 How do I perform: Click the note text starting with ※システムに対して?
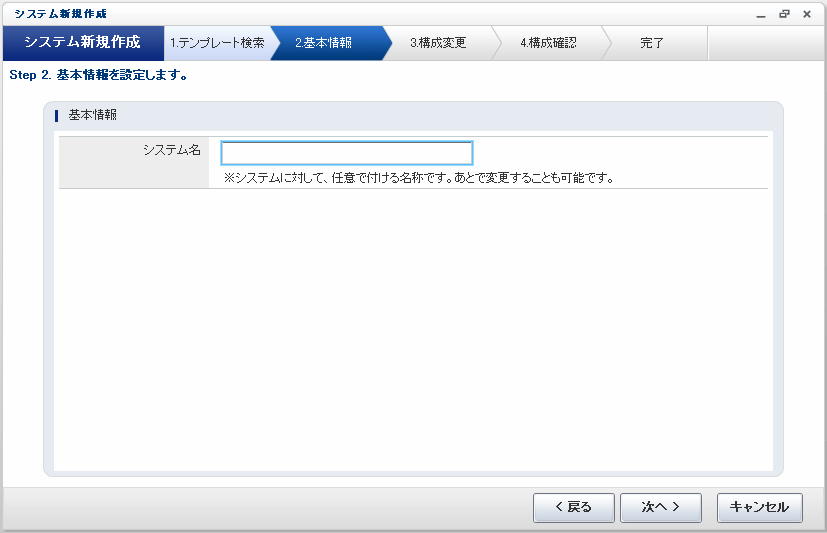tap(419, 178)
